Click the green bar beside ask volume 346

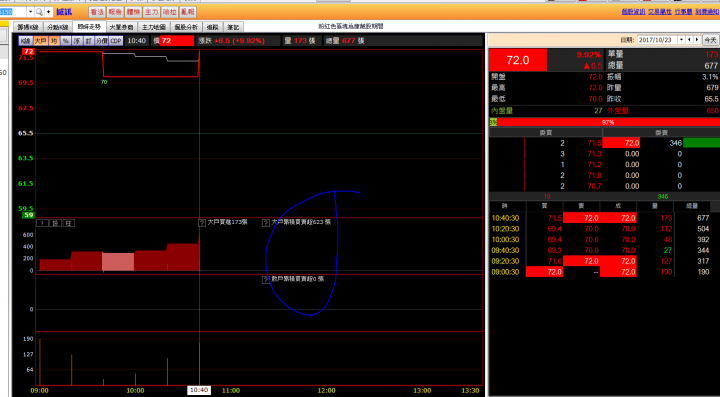pos(702,143)
